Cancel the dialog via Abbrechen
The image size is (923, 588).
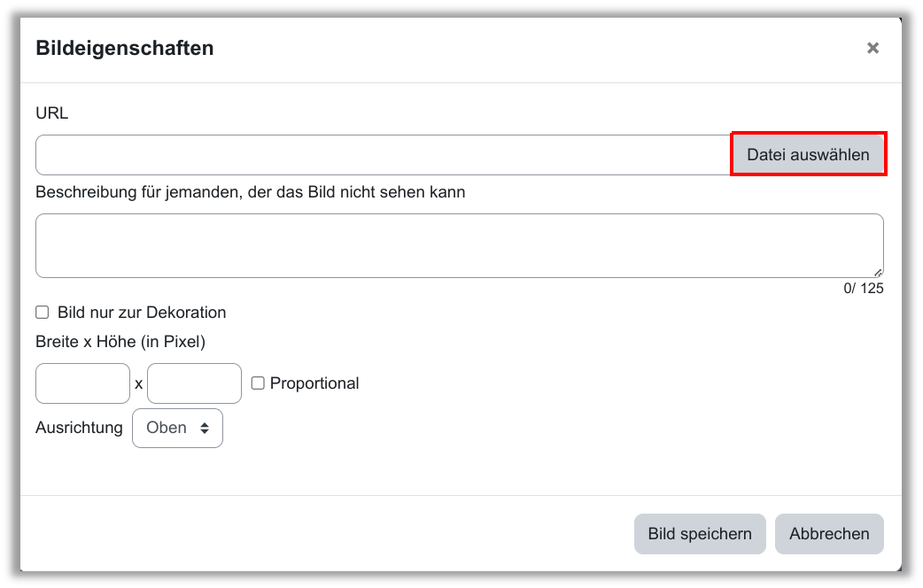point(829,534)
